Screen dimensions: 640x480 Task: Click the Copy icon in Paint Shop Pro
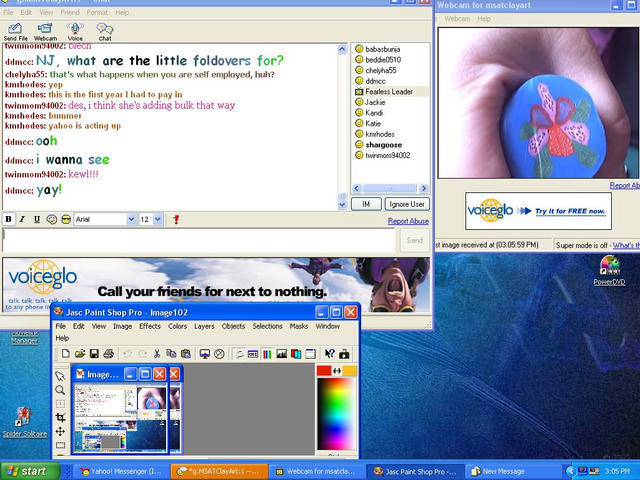tap(171, 353)
